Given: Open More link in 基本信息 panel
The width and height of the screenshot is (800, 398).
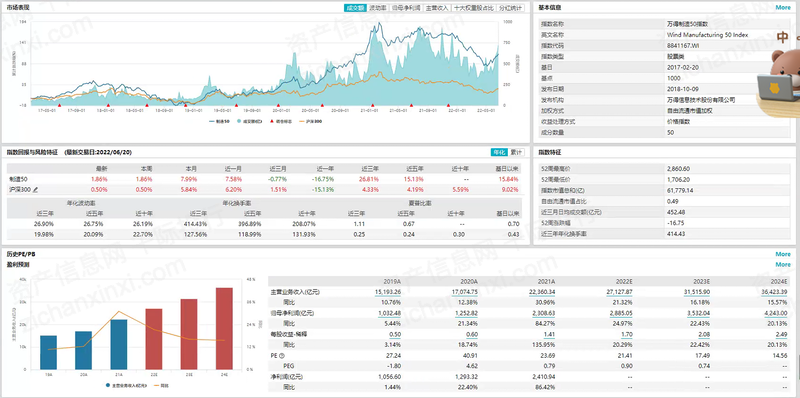Looking at the screenshot, I should (x=783, y=8).
